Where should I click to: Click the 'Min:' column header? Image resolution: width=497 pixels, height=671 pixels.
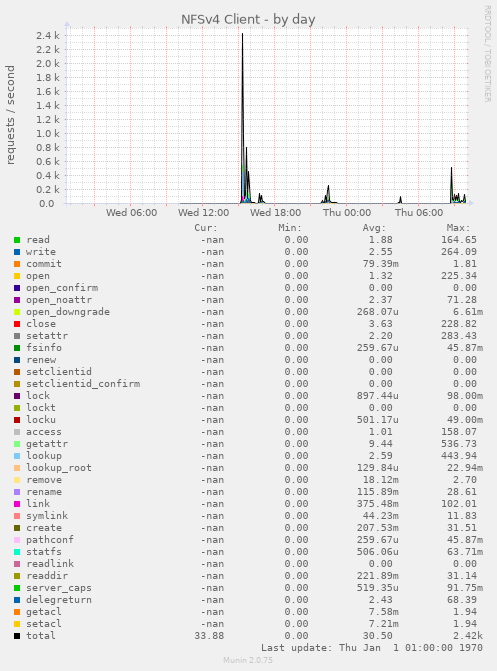coord(290,228)
